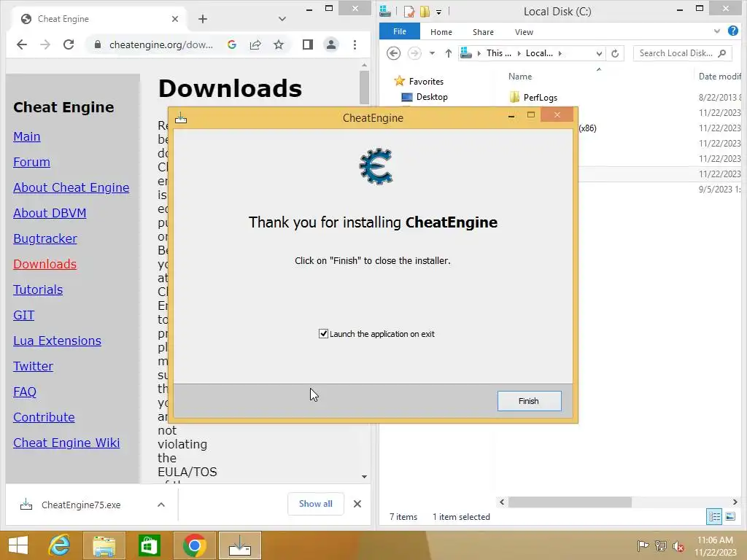Open File tab in Explorer

click(x=400, y=31)
